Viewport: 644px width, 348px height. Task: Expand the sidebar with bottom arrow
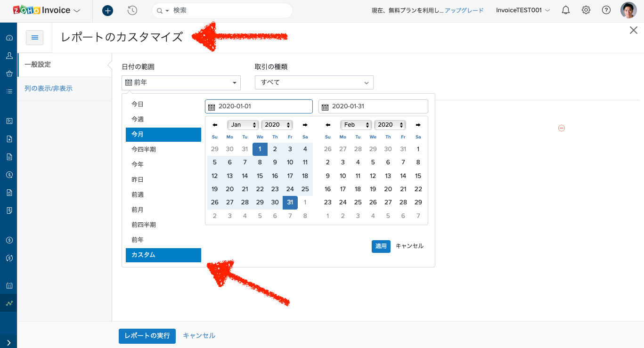click(x=8, y=343)
